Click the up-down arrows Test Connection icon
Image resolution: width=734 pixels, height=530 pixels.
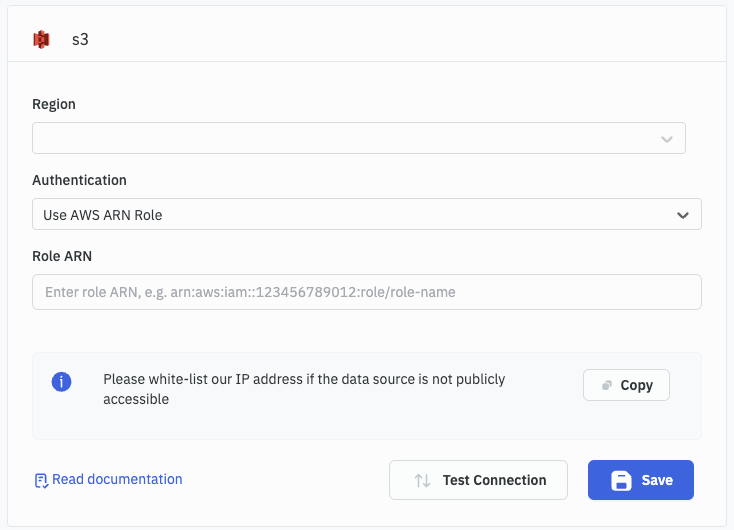422,480
